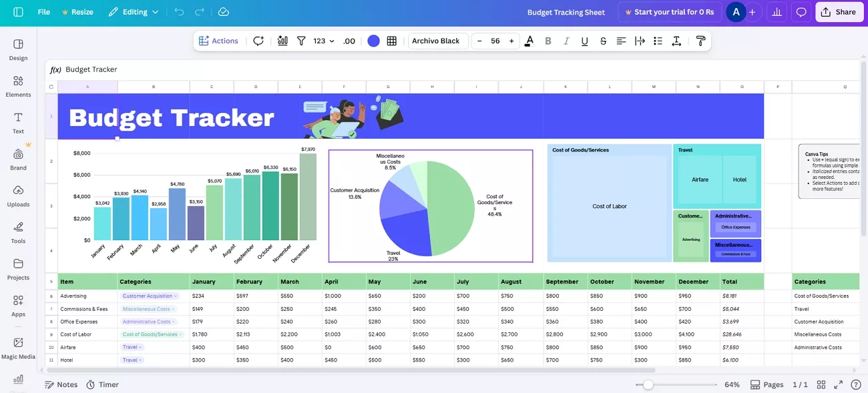Insert a chart using the toolbar icon
868x393 pixels.
click(x=282, y=41)
